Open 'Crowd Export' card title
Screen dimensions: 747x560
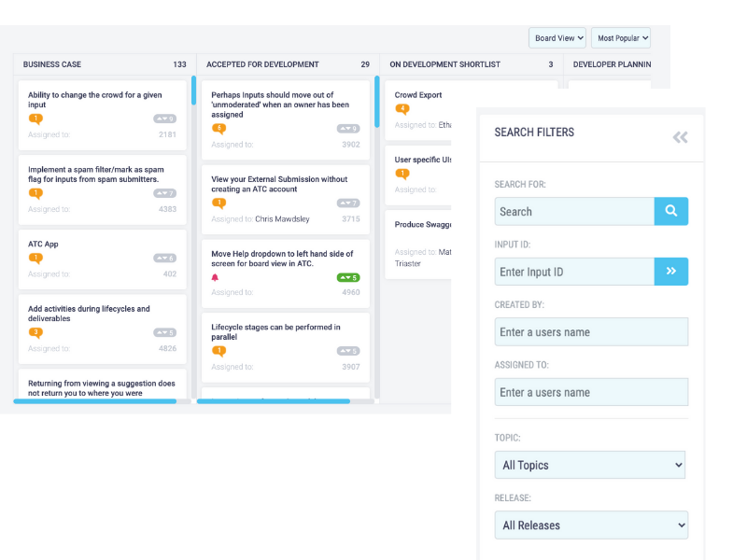(418, 95)
